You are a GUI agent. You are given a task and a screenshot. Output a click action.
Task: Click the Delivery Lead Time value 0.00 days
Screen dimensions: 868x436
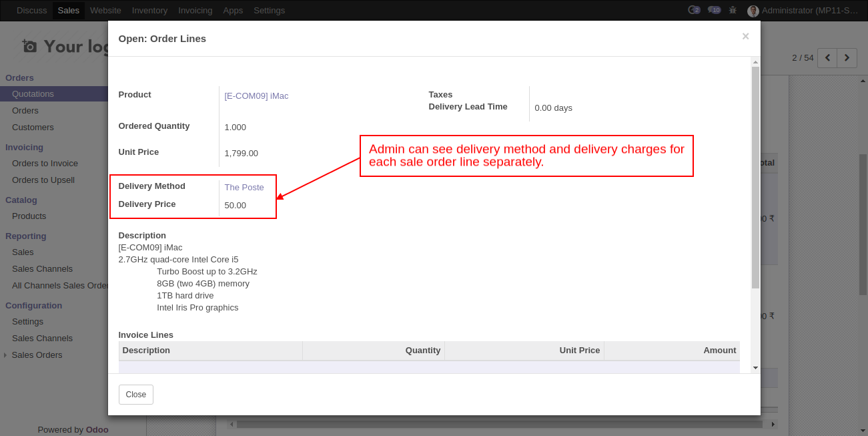coord(554,108)
